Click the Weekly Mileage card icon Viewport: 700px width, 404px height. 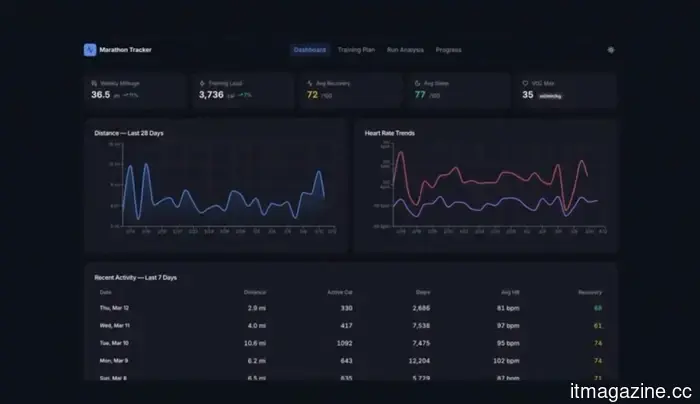(x=94, y=83)
